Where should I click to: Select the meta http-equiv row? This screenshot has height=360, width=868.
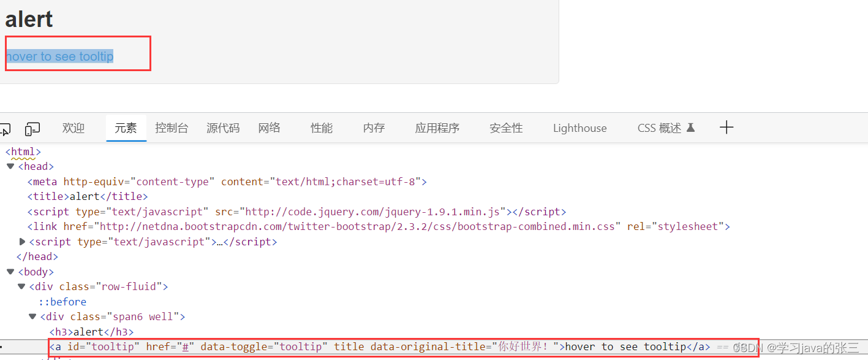(x=227, y=182)
